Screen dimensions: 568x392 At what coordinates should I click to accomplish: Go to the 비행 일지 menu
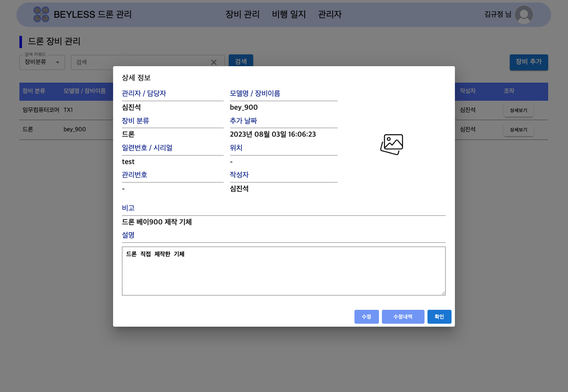point(289,14)
